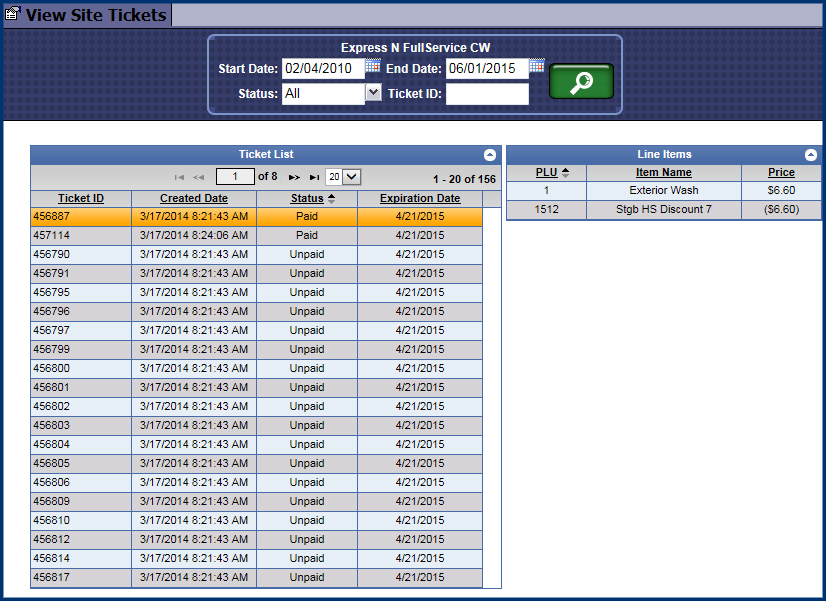Select the Exterior Wash line item

click(664, 190)
